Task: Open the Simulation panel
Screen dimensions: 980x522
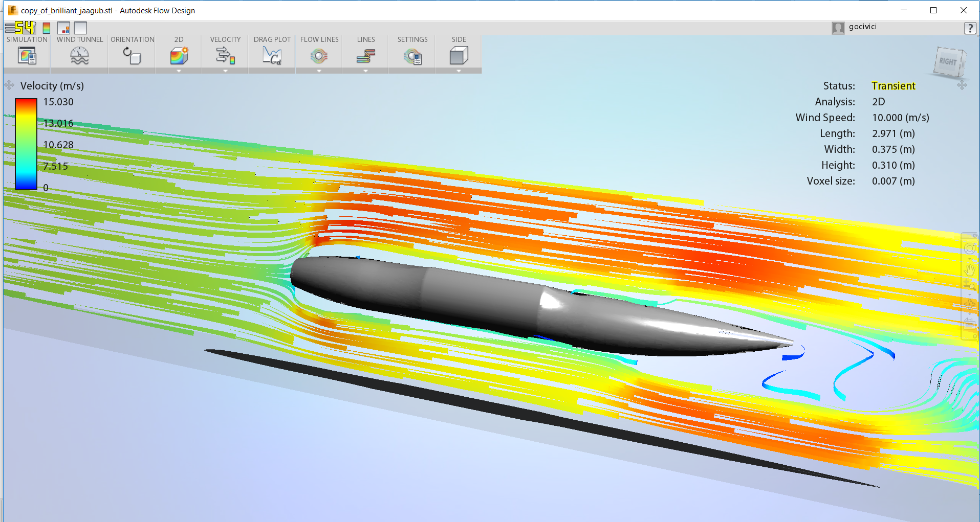Action: pos(27,55)
